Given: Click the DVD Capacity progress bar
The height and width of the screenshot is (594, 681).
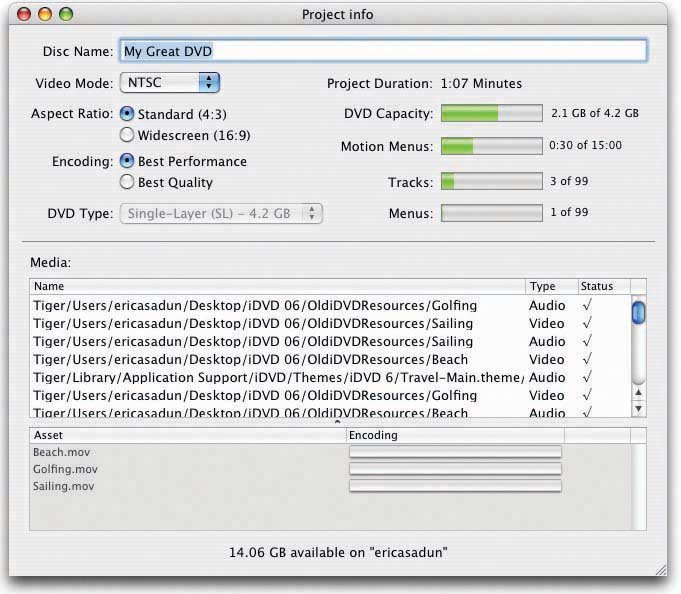Looking at the screenshot, I should tap(492, 114).
